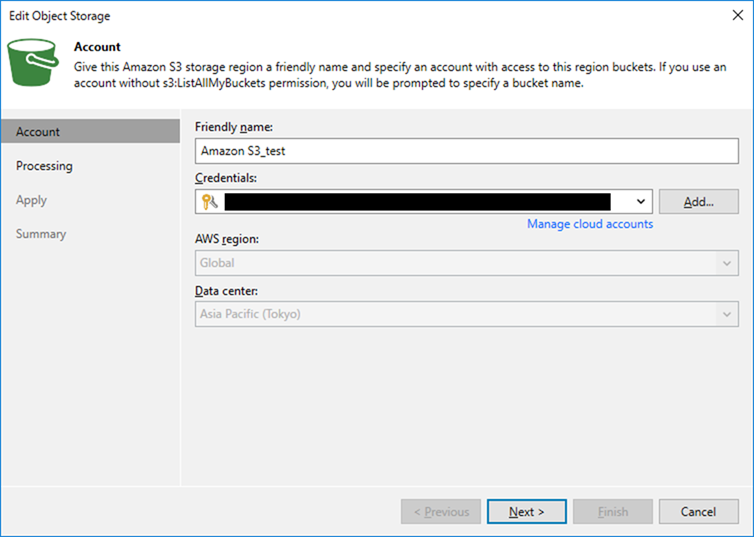Select the Apply wizard step
754x537 pixels.
(31, 200)
